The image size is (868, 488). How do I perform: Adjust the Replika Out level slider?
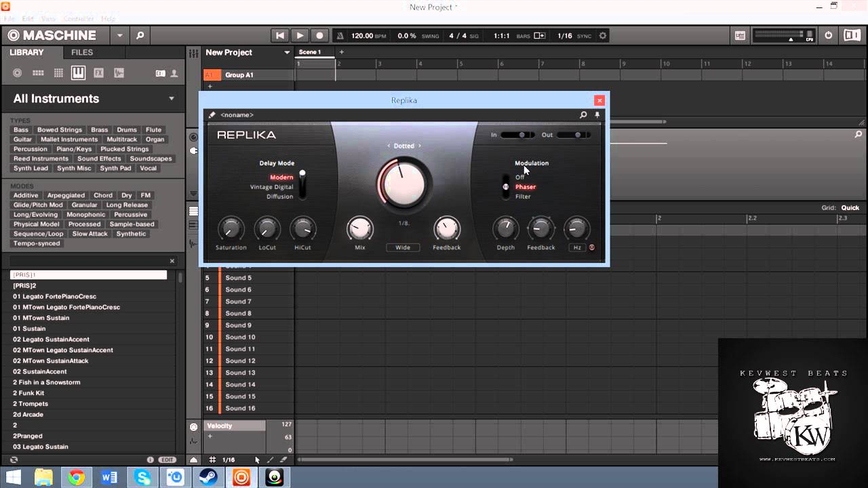(x=573, y=135)
